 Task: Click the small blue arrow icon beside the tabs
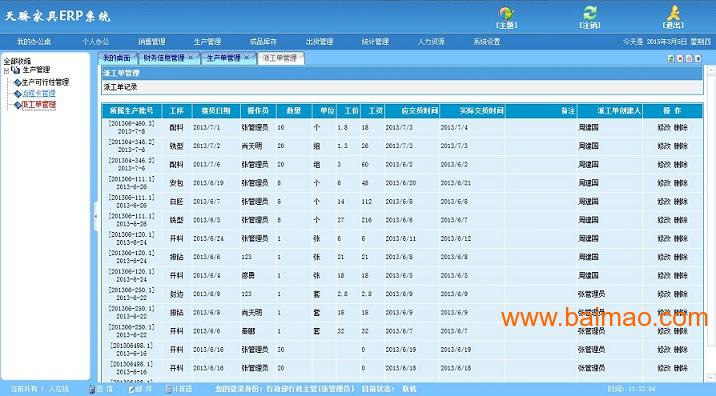coord(698,58)
